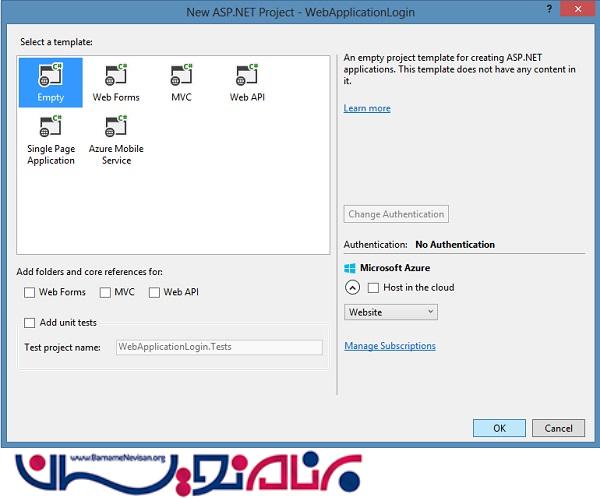The image size is (600, 498).
Task: Click the 'Select a template:' label
Action: tap(56, 42)
